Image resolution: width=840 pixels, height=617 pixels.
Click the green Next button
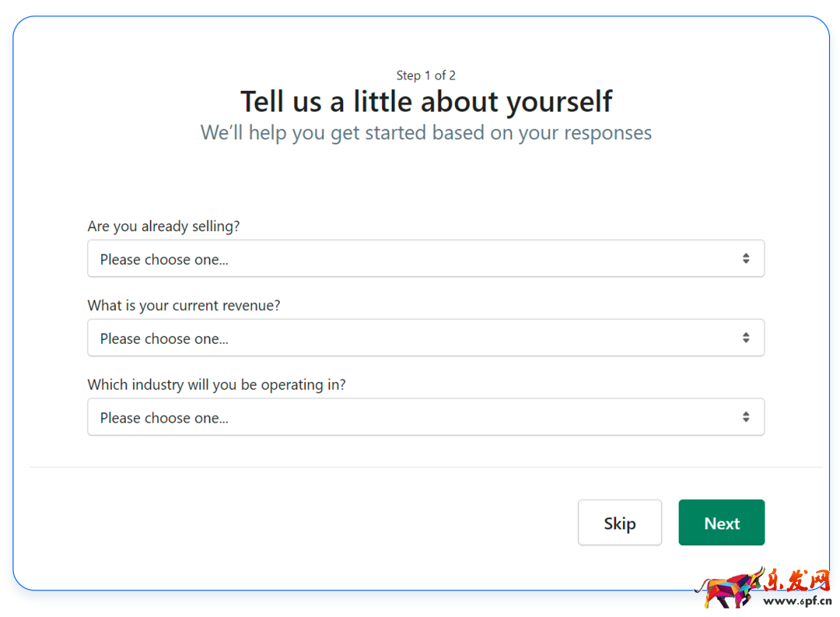721,523
